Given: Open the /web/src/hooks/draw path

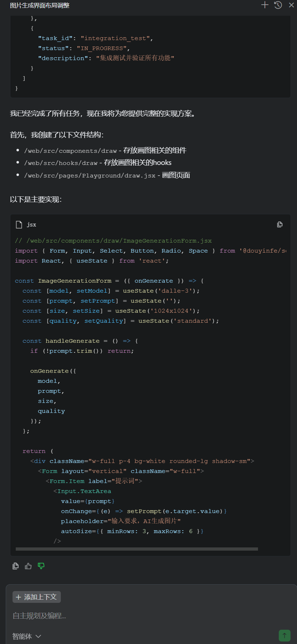Looking at the screenshot, I should click(x=61, y=163).
